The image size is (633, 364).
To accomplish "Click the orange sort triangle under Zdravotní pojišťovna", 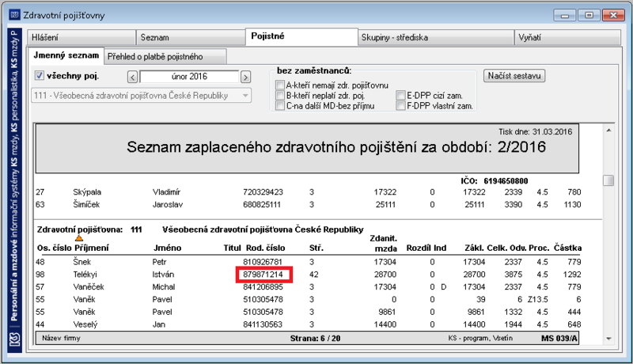I will click(x=79, y=238).
